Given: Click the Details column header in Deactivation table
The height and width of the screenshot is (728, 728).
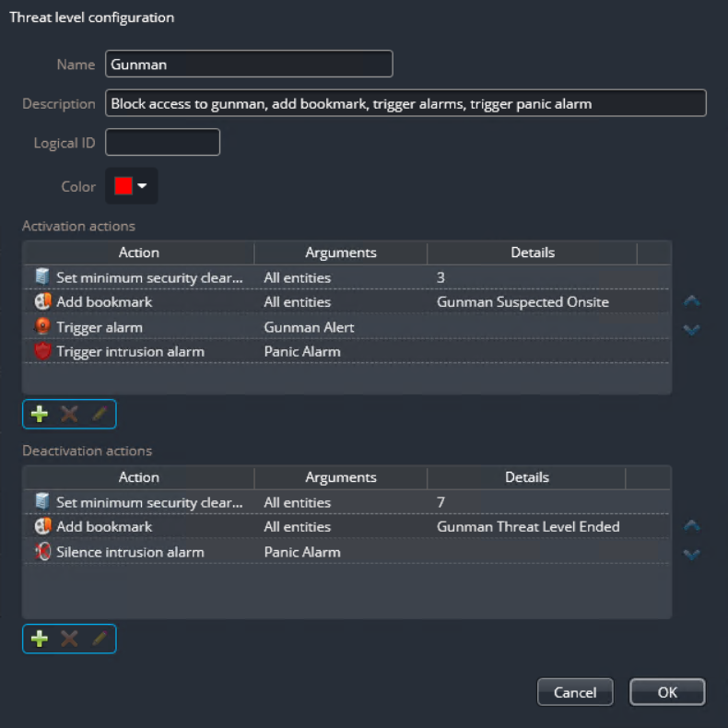Looking at the screenshot, I should pyautogui.click(x=526, y=477).
